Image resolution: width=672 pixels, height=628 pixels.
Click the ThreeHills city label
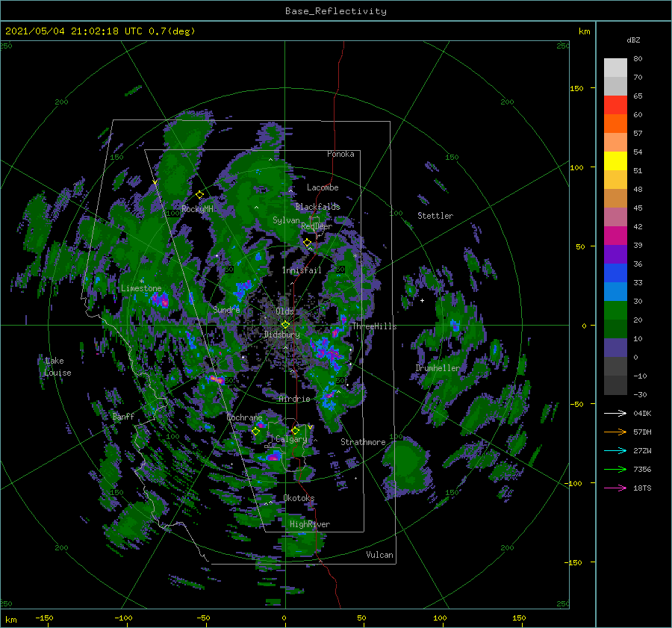pos(375,326)
